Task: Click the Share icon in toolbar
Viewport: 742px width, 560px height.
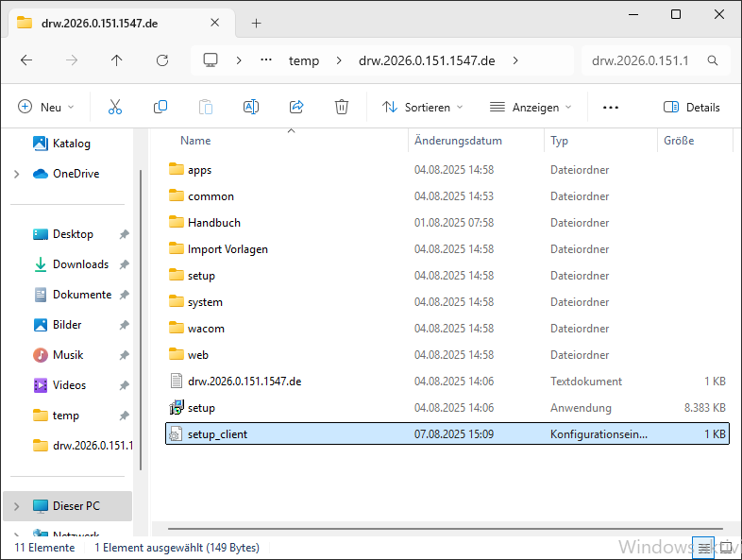Action: [296, 107]
